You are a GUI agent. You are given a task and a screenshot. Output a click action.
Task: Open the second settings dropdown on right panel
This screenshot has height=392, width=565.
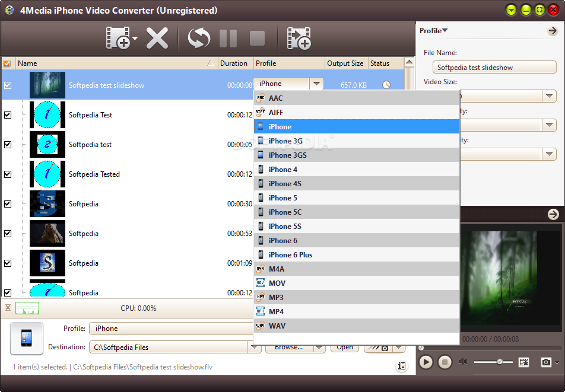pos(549,125)
